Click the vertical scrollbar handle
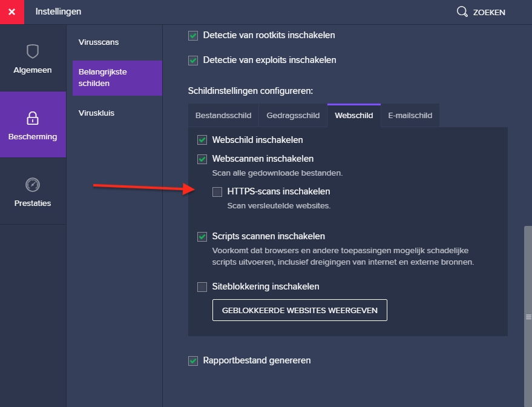Image resolution: width=532 pixels, height=407 pixels. (x=528, y=316)
